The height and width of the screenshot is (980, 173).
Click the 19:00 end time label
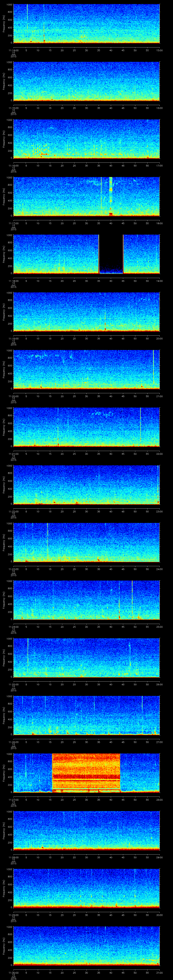tap(160, 281)
